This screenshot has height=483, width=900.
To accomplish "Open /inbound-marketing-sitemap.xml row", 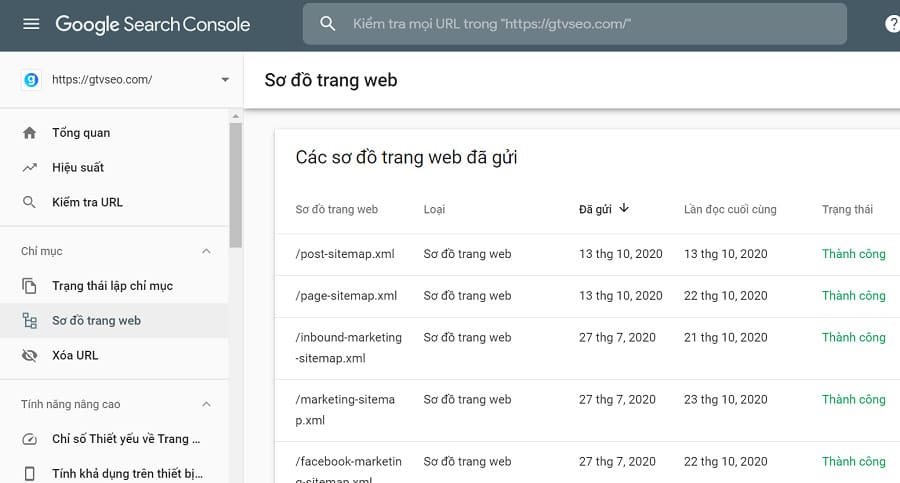I will [x=587, y=348].
